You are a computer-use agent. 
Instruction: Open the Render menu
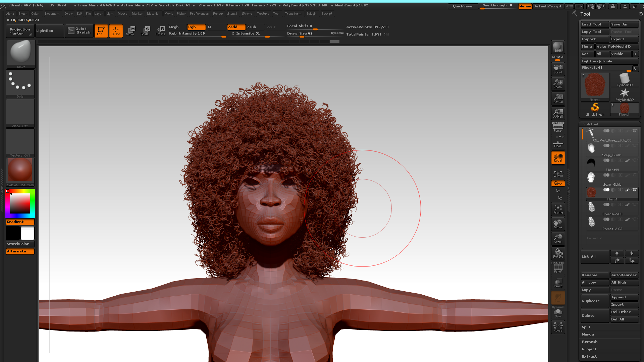point(218,14)
